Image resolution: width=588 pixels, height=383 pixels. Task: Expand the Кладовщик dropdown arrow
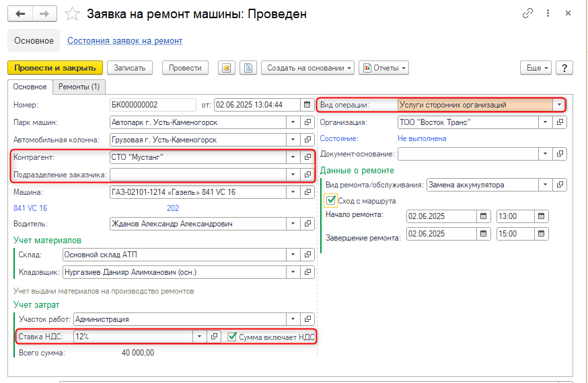click(x=293, y=272)
